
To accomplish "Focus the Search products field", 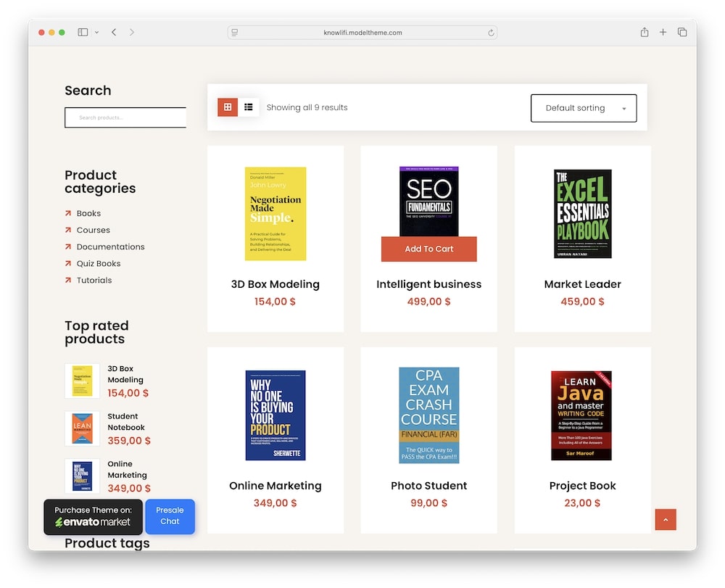I will tap(125, 117).
